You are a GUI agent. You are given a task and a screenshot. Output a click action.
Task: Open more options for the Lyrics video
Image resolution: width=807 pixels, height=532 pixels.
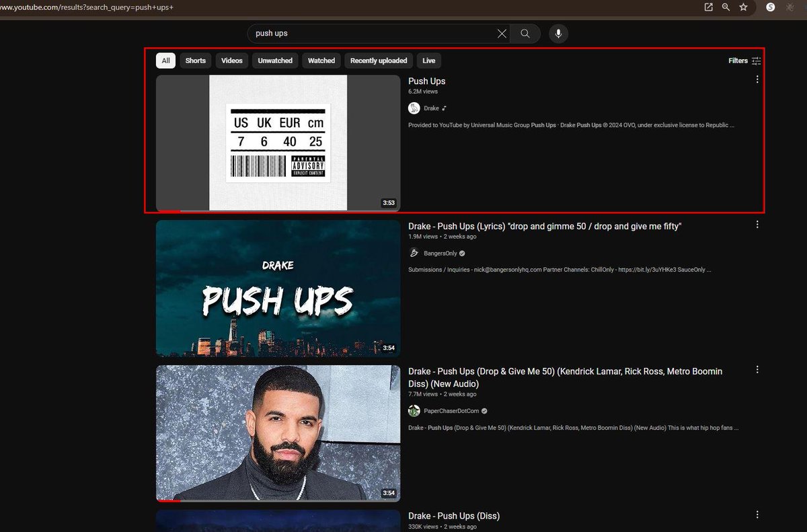[x=757, y=225]
